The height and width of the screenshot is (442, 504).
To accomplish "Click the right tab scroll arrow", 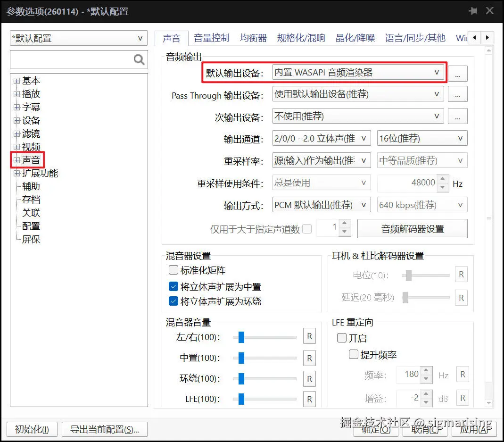I will pyautogui.click(x=488, y=37).
